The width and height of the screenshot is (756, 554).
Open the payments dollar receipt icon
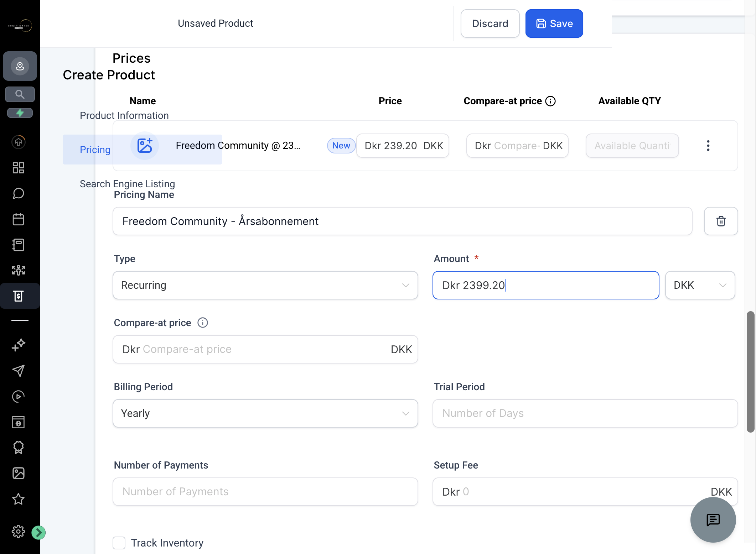[19, 296]
